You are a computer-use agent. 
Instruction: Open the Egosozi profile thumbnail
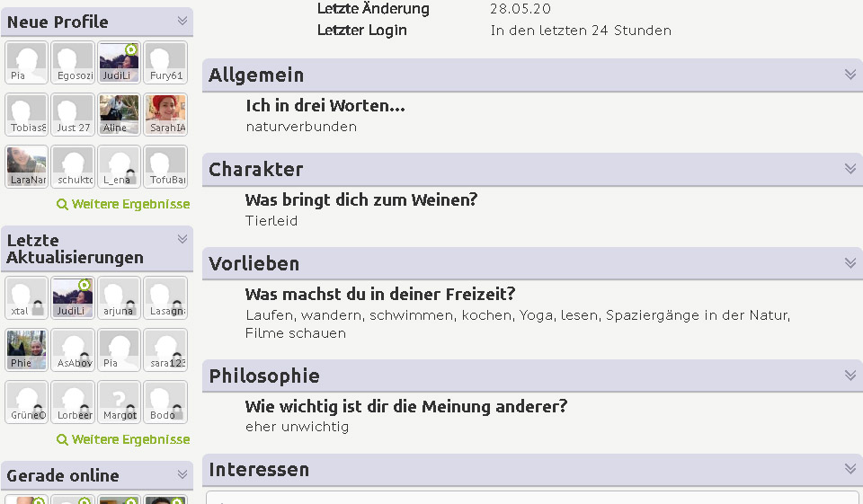coord(74,62)
